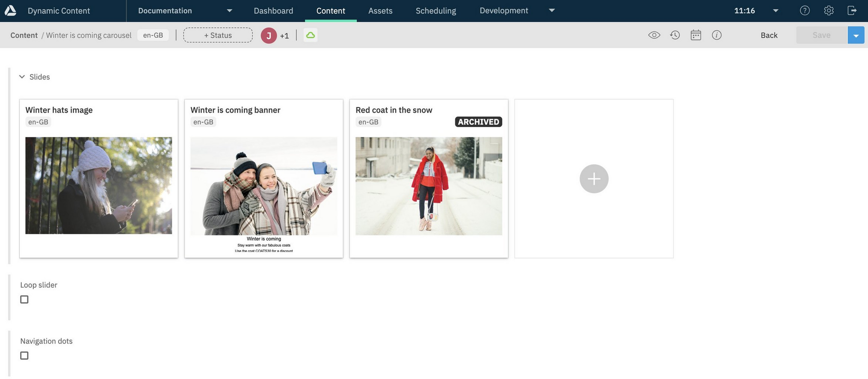Open help via the question mark icon

[x=805, y=11]
